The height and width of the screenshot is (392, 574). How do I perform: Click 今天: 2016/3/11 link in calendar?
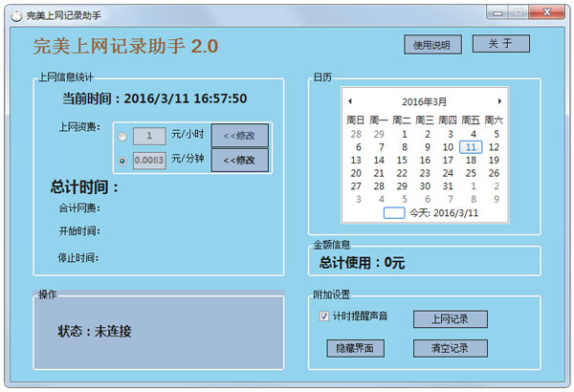444,213
